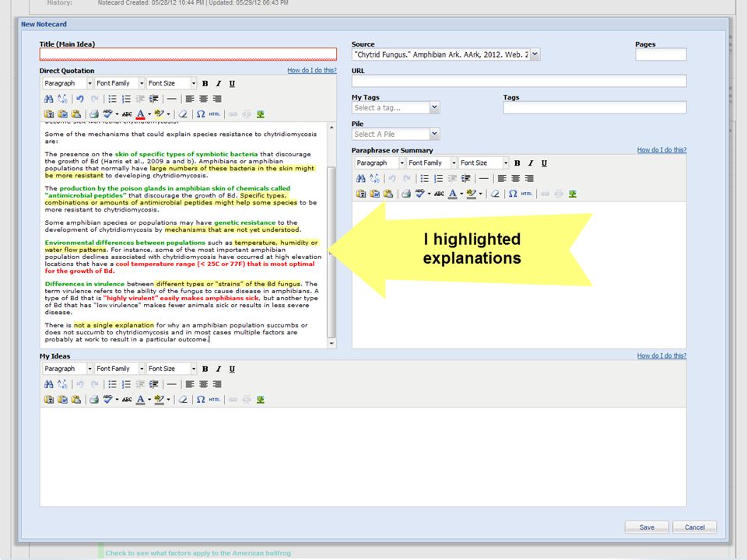Viewport: 747px width, 560px height.
Task: Open HTML source editor for Paraphrase or Summary
Action: click(x=527, y=194)
